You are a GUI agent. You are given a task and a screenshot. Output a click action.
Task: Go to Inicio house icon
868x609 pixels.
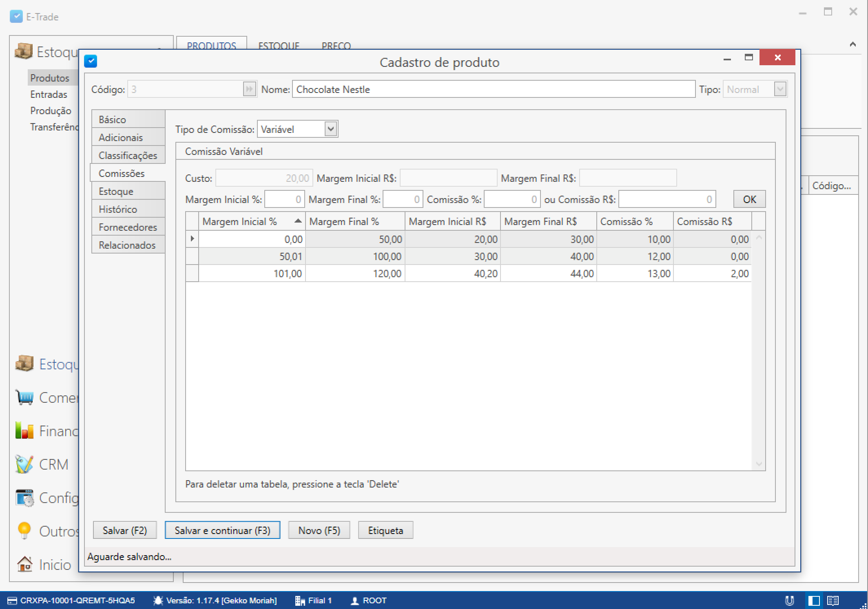pos(24,564)
